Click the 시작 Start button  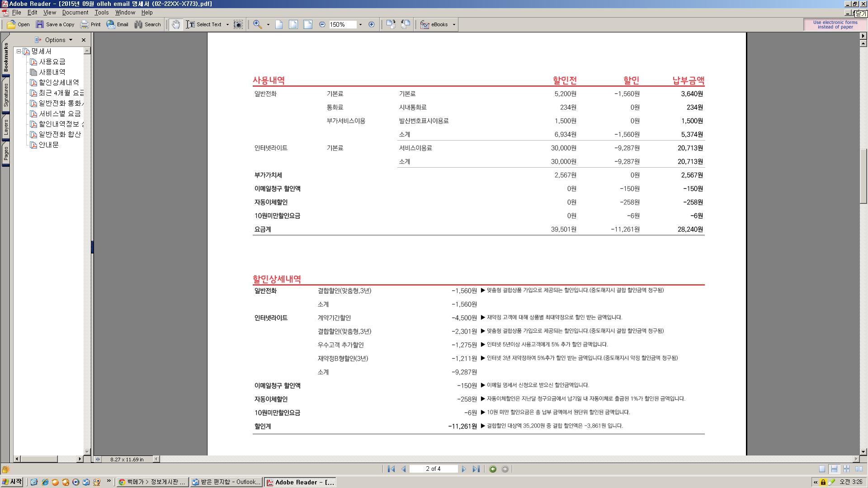12,482
